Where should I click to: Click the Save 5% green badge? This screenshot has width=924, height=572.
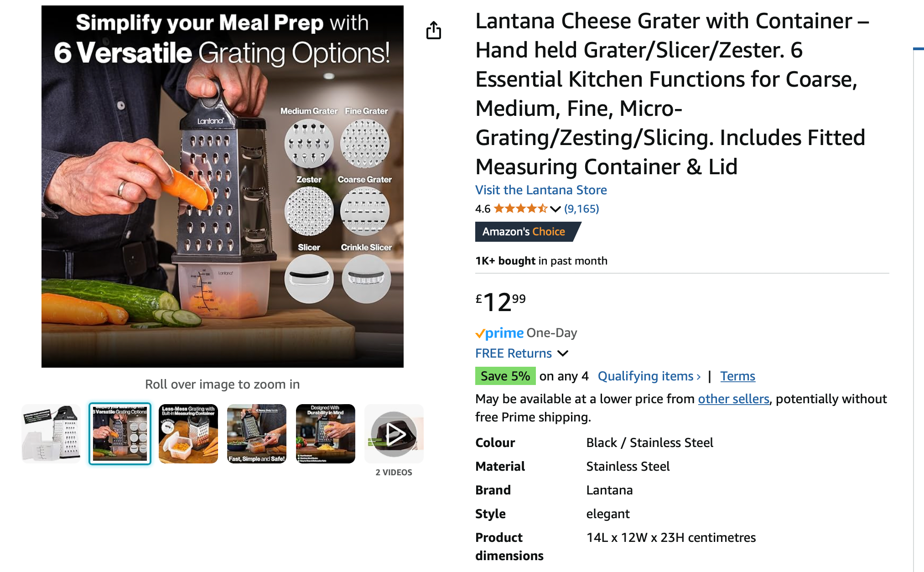[x=505, y=376]
